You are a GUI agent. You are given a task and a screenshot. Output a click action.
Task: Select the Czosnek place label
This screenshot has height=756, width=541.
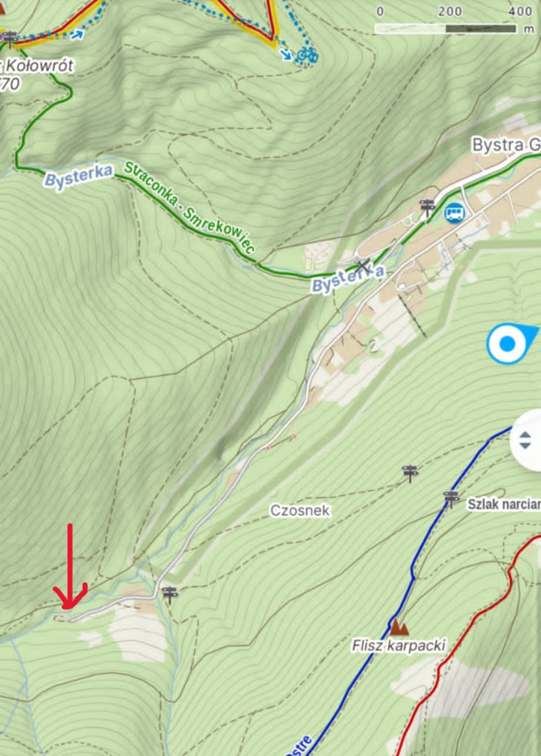pos(300,510)
